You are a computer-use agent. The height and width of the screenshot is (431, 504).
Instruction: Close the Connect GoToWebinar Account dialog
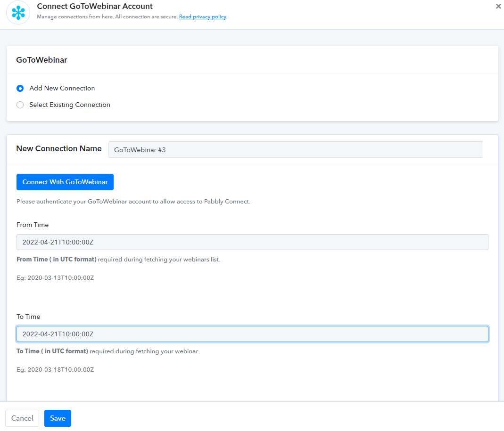coord(498,6)
